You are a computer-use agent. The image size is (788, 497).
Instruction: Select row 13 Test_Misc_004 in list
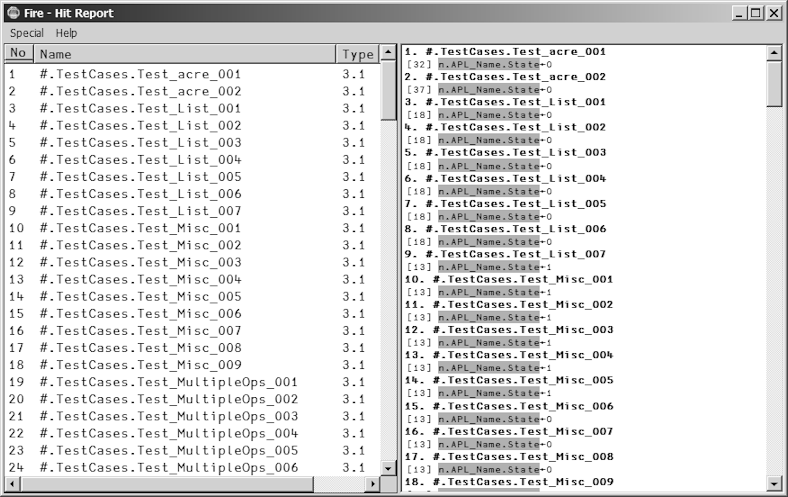click(x=192, y=279)
